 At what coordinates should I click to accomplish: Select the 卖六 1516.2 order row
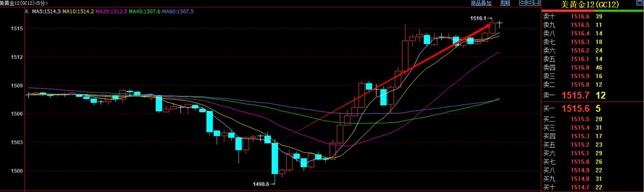point(593,50)
